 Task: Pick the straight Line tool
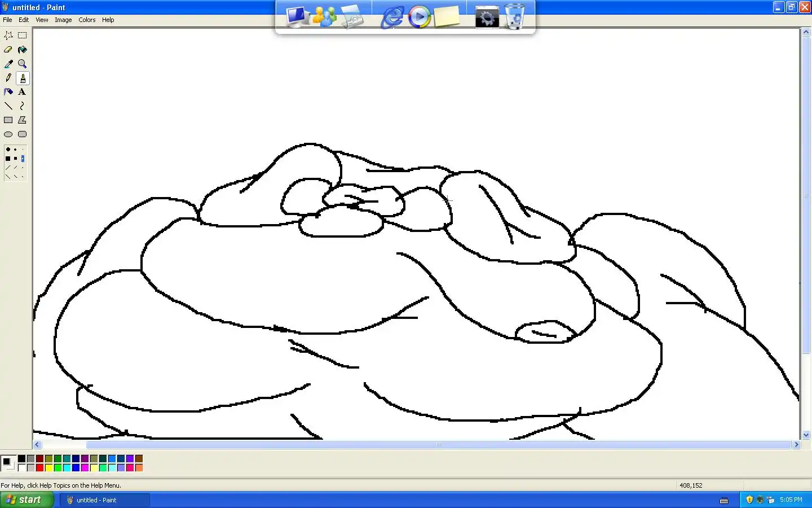tap(8, 106)
